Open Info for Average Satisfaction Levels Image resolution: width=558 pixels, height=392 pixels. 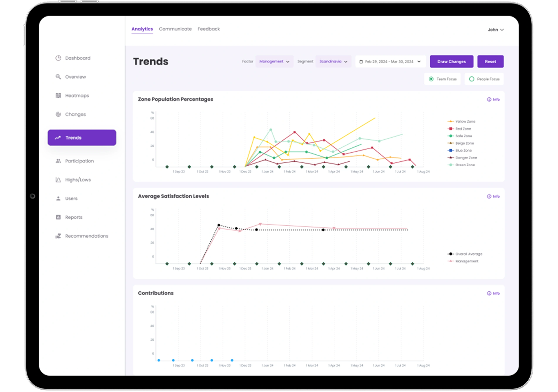[493, 196]
